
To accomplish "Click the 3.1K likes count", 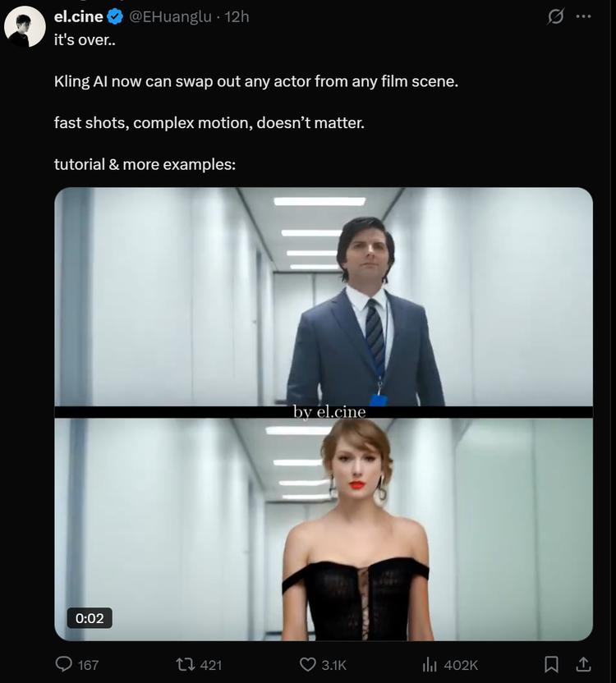I will point(333,665).
